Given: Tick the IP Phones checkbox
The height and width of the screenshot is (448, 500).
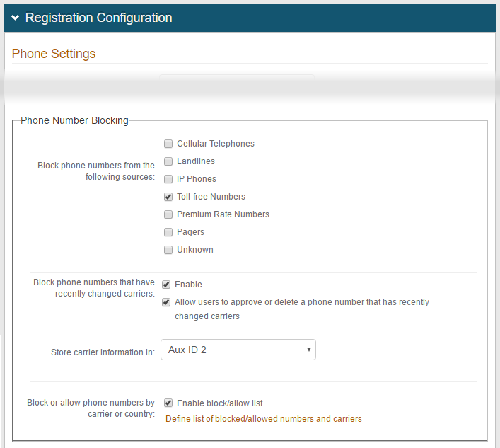Looking at the screenshot, I should point(168,179).
